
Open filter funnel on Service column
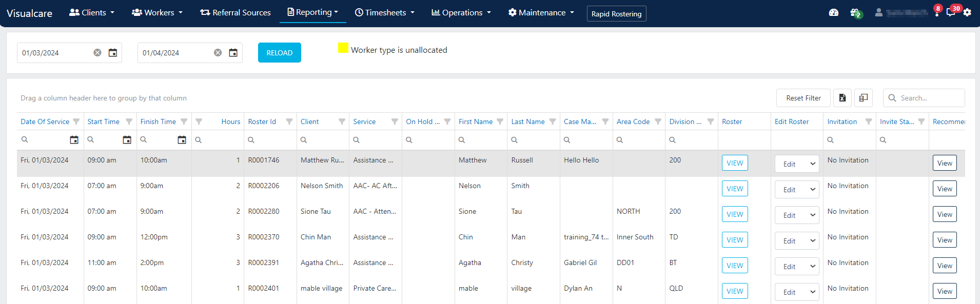(x=395, y=121)
